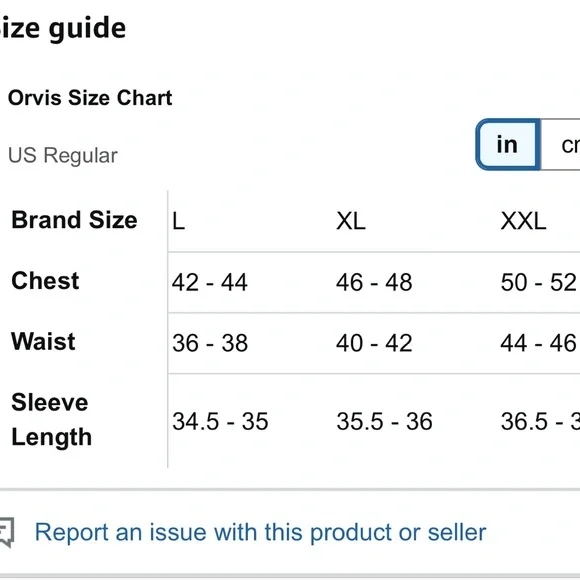
Task: Select the 'in' inches unit toggle
Action: pos(508,145)
